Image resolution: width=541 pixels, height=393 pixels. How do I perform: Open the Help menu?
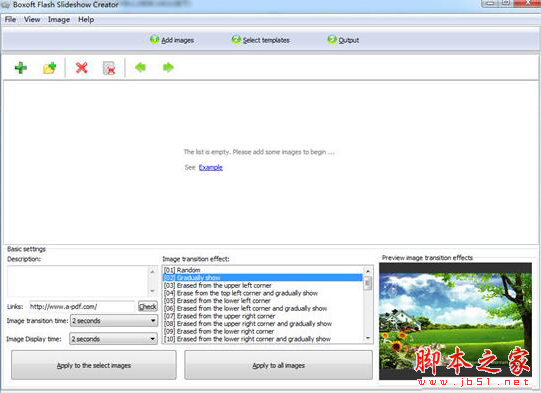pos(86,20)
